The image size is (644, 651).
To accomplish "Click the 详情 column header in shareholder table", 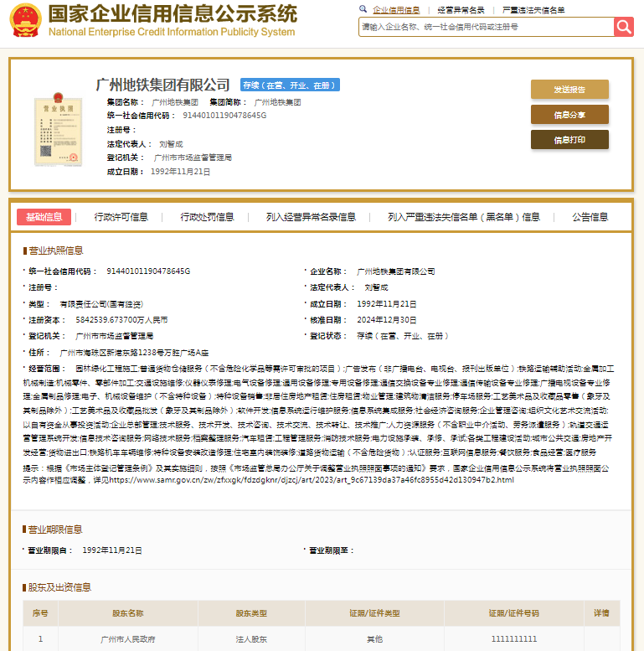I will click(601, 613).
